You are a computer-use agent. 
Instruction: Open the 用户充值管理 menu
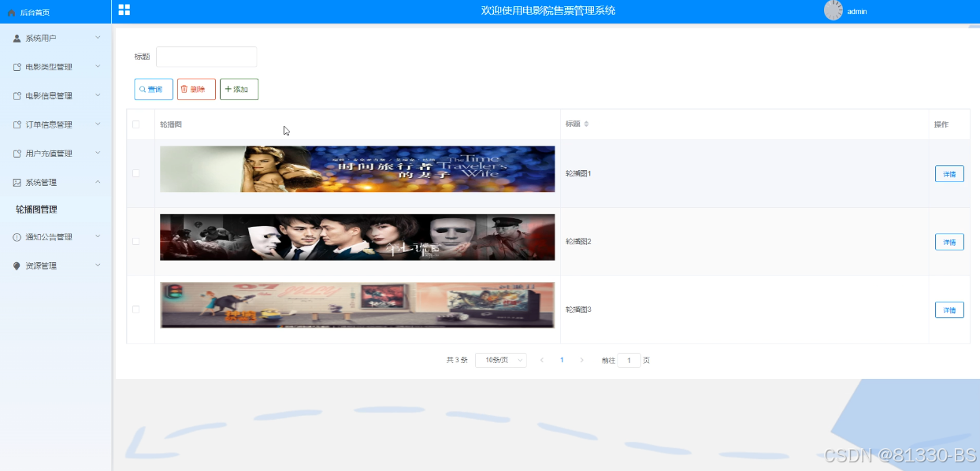56,154
